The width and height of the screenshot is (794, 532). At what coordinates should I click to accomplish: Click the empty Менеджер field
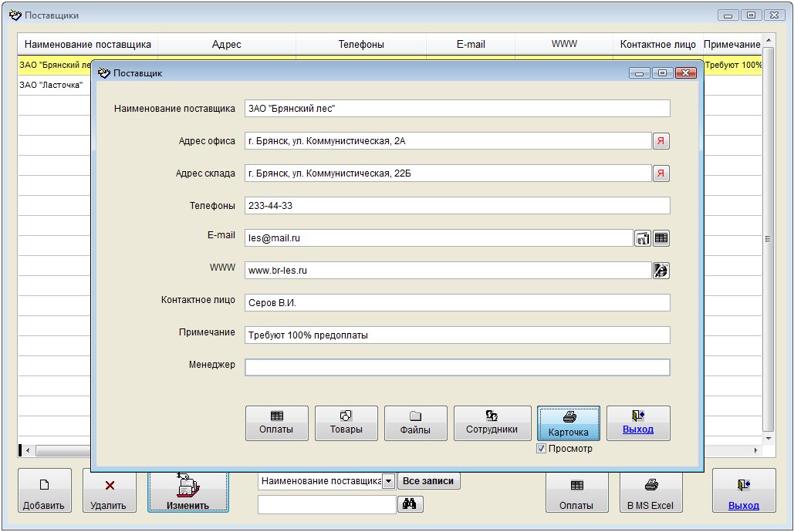coord(458,368)
